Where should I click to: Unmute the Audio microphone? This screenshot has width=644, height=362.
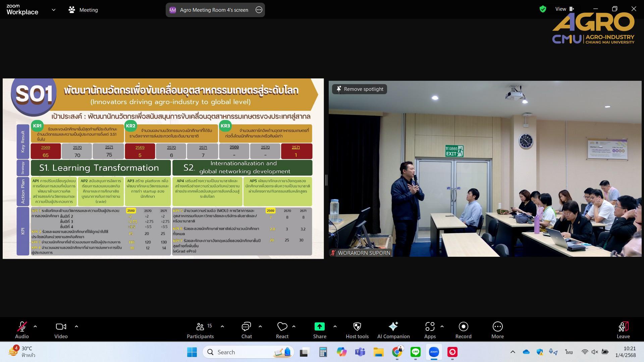(x=22, y=326)
